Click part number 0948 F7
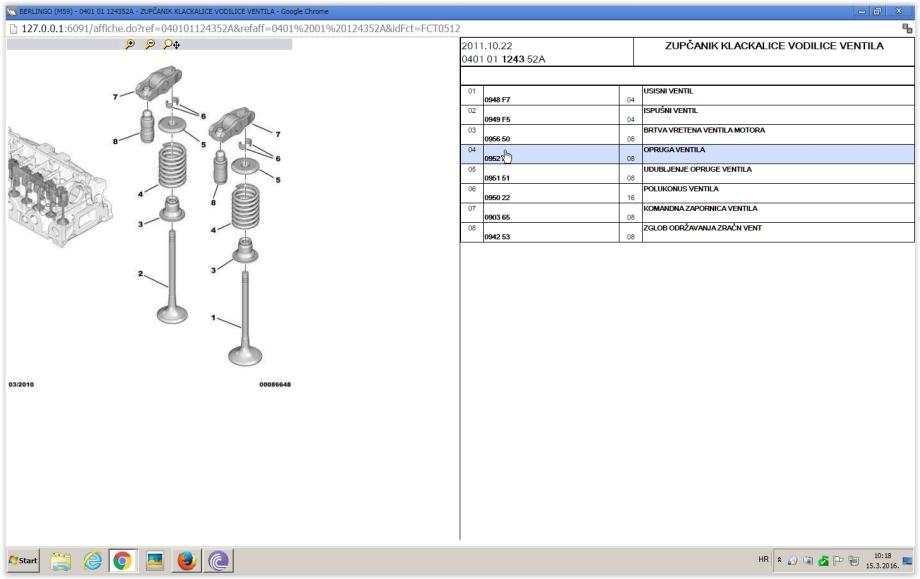Viewport: 920px width, 579px height. click(497, 100)
